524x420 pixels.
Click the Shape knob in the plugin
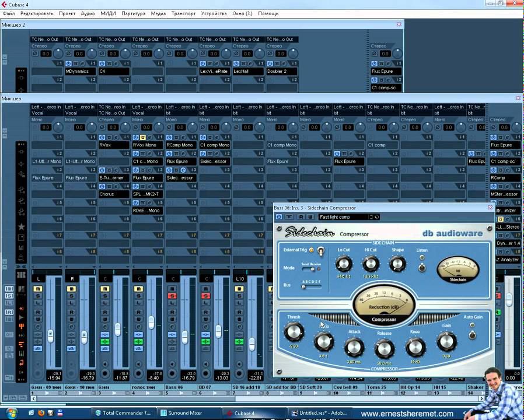[397, 264]
